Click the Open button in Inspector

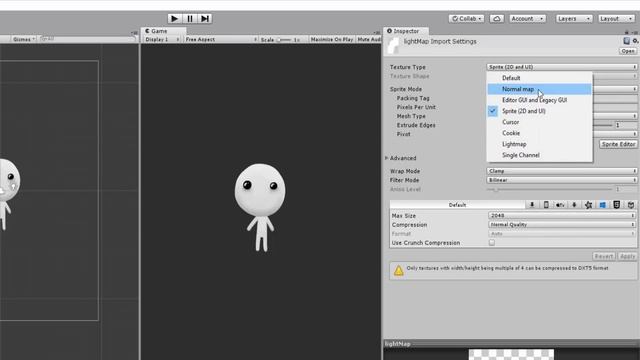[x=628, y=51]
